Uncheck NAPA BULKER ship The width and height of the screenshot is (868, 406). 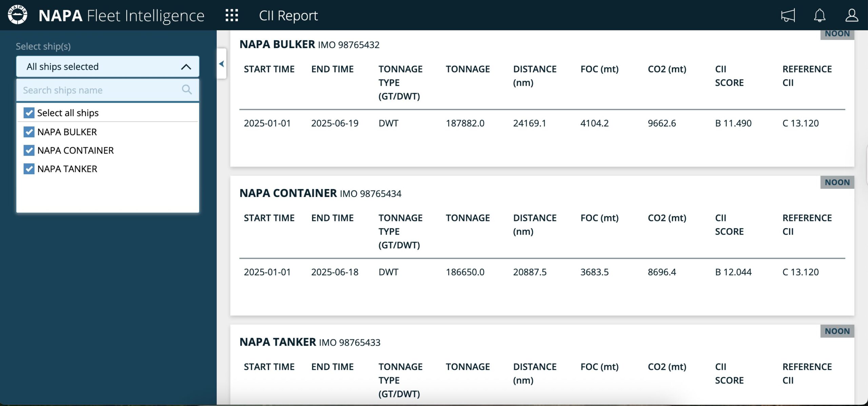click(29, 132)
